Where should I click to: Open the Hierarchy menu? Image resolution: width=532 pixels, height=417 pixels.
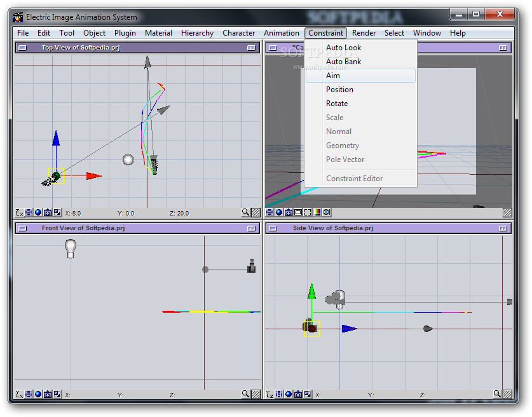(x=197, y=33)
